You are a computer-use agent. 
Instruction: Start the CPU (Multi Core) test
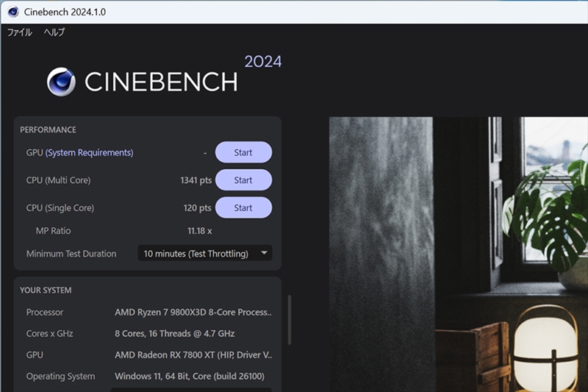(x=243, y=180)
